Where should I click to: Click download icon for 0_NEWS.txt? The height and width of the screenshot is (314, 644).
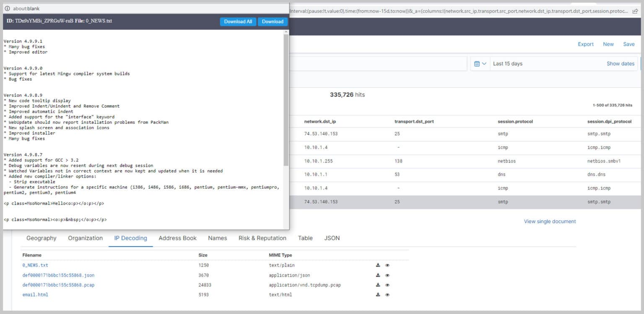pos(378,265)
